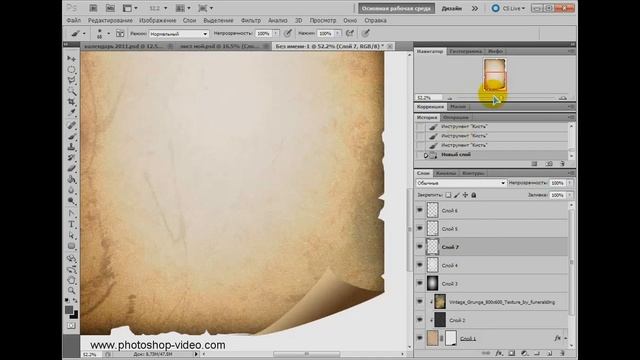Open brush opacity slider arrow in options bar

pos(276,33)
